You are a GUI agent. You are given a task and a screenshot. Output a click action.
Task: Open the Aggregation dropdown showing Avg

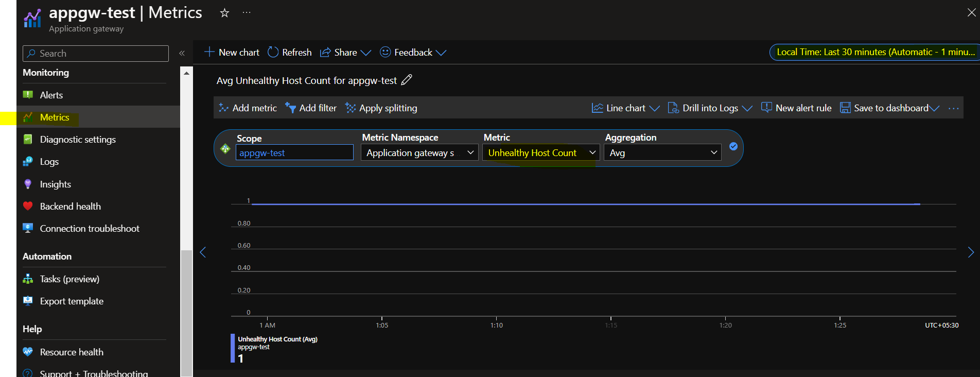[662, 152]
